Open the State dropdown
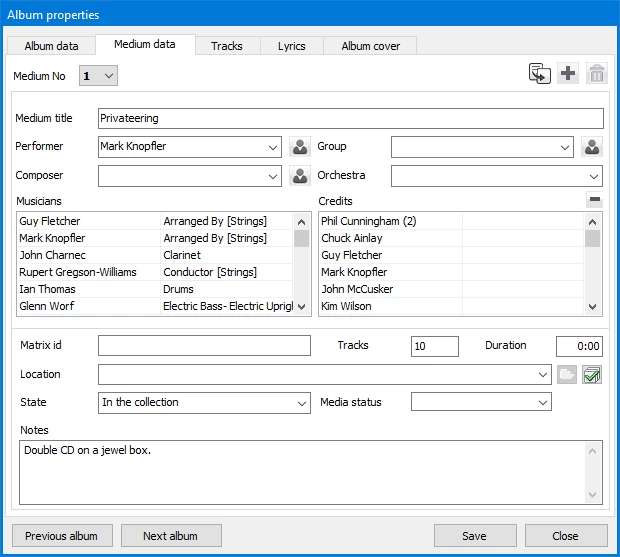Screen dimensions: 620x557 point(302,403)
